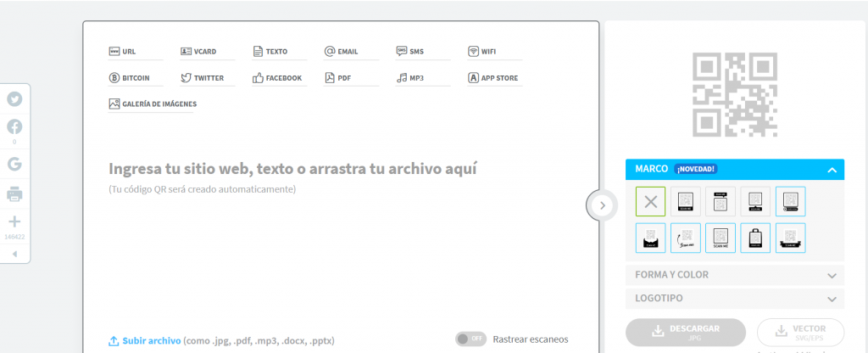Click the VECTOR SVG/EPS button
The height and width of the screenshot is (353, 868).
coord(800,332)
